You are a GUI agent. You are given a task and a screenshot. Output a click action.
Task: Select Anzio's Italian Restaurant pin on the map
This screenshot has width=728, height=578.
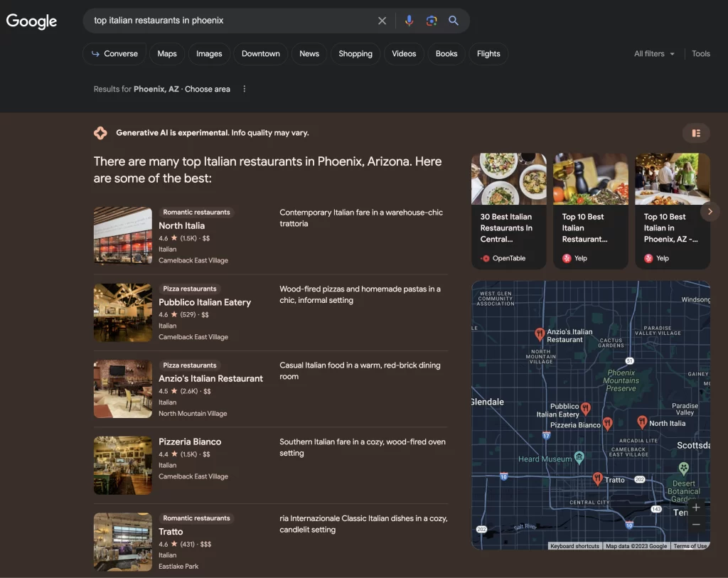pos(538,331)
